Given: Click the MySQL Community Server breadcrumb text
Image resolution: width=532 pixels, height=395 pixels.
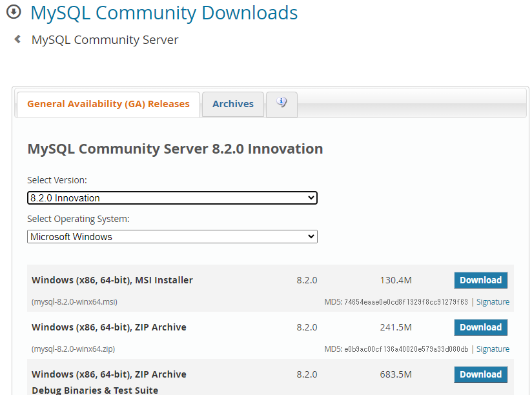Looking at the screenshot, I should tap(105, 39).
